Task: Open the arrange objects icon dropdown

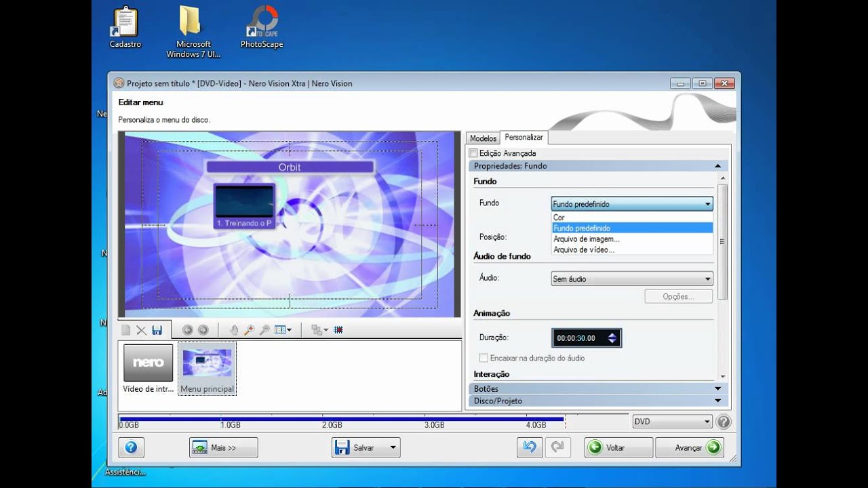Action: (319, 330)
